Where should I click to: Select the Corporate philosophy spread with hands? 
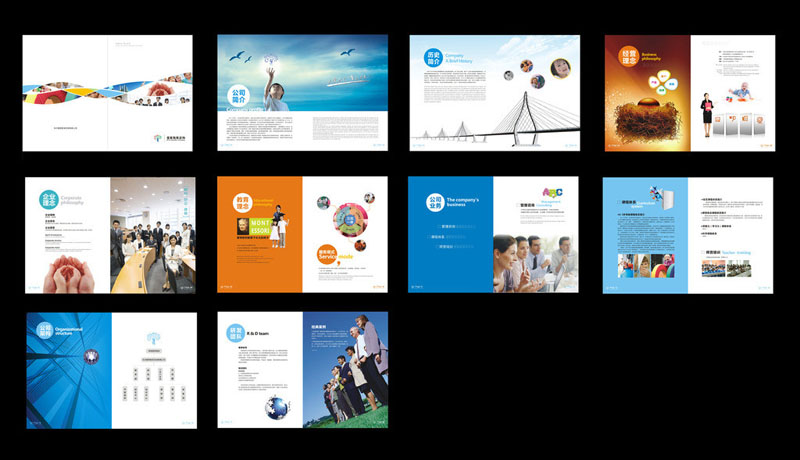(x=110, y=235)
